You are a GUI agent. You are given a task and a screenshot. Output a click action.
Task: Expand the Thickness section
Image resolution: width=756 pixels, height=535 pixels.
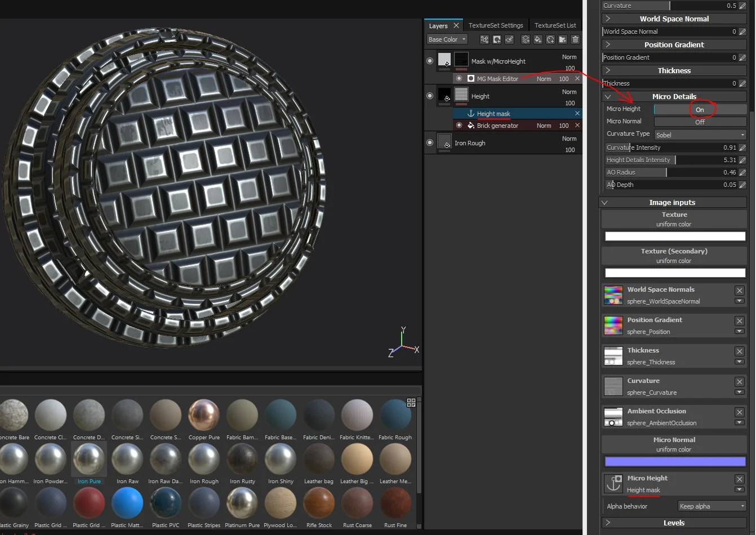(674, 70)
